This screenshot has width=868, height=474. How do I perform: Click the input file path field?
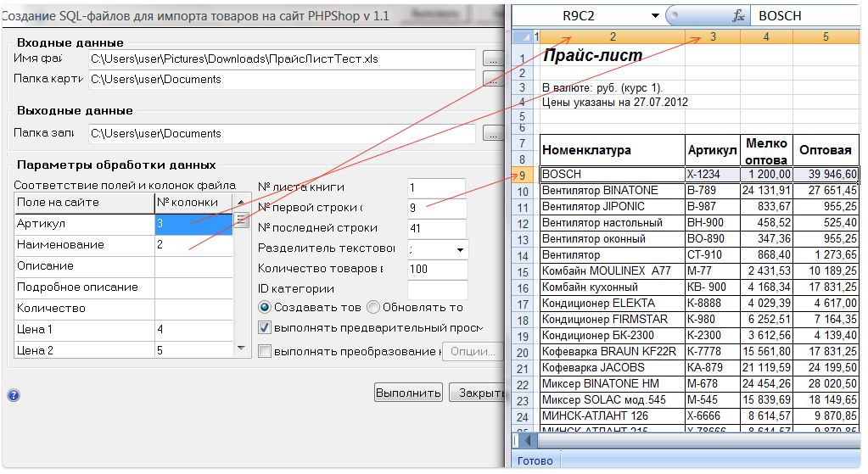pos(282,59)
